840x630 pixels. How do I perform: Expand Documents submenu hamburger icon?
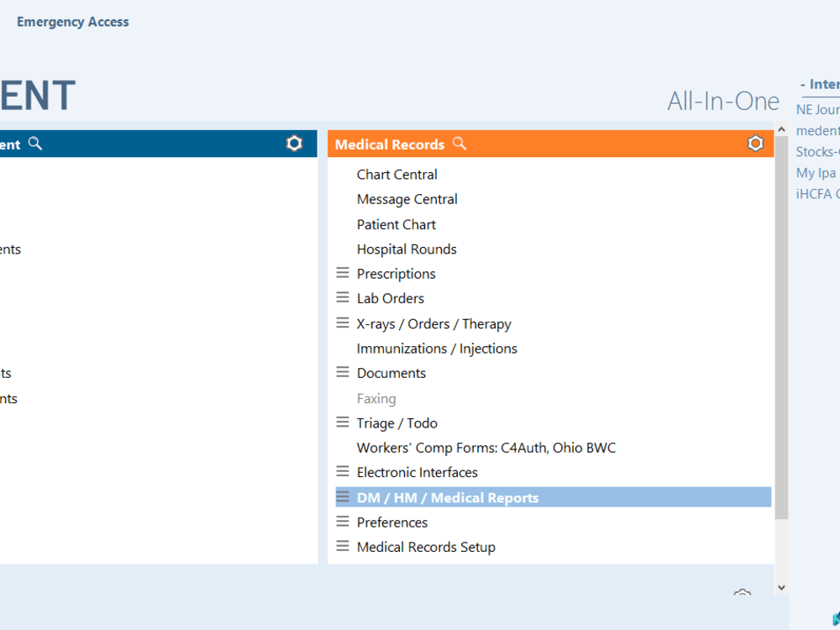tap(343, 372)
